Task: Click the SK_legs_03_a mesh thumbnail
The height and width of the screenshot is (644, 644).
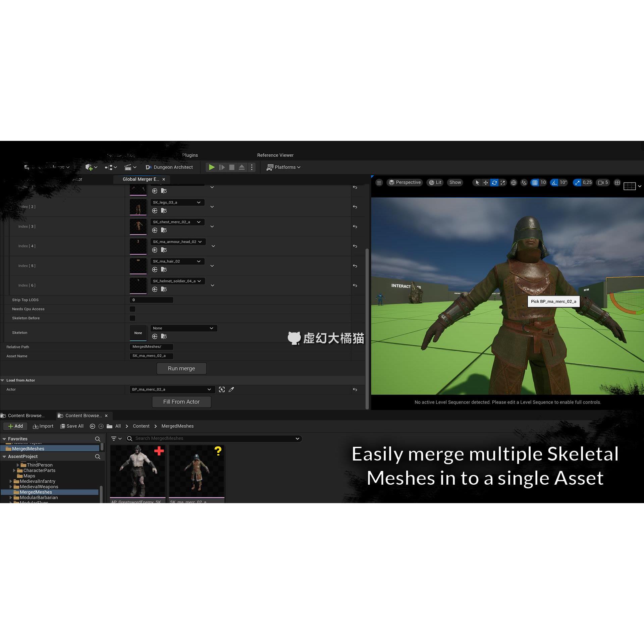Action: point(138,207)
